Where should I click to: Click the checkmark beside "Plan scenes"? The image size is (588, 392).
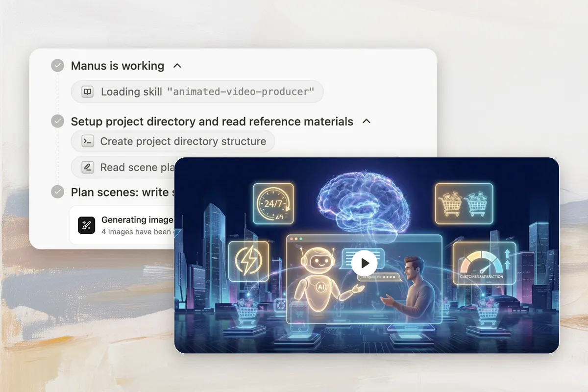58,192
